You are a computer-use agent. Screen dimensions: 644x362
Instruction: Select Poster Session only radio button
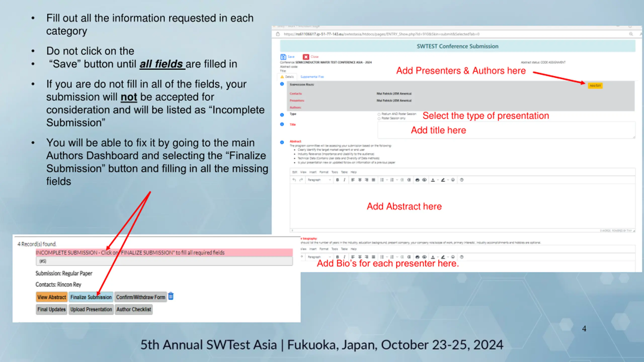point(379,118)
